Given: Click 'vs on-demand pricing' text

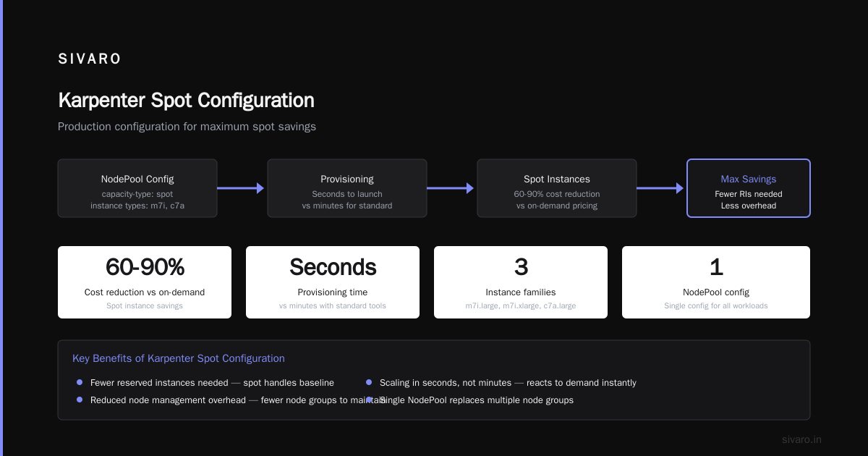Looking at the screenshot, I should coord(557,206).
